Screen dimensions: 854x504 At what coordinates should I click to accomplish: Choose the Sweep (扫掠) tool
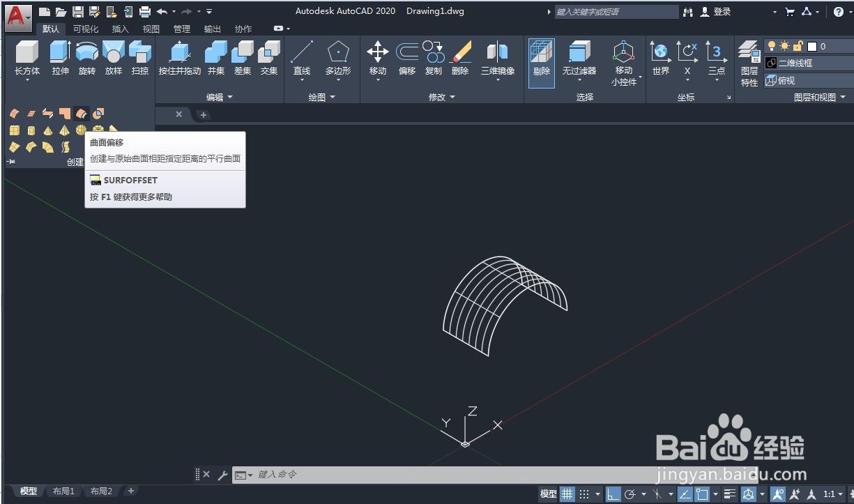pos(140,57)
